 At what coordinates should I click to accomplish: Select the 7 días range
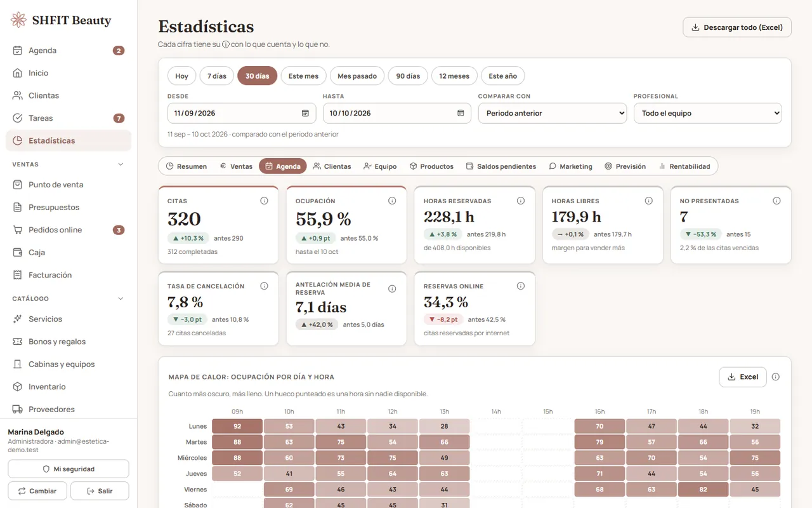pos(216,76)
